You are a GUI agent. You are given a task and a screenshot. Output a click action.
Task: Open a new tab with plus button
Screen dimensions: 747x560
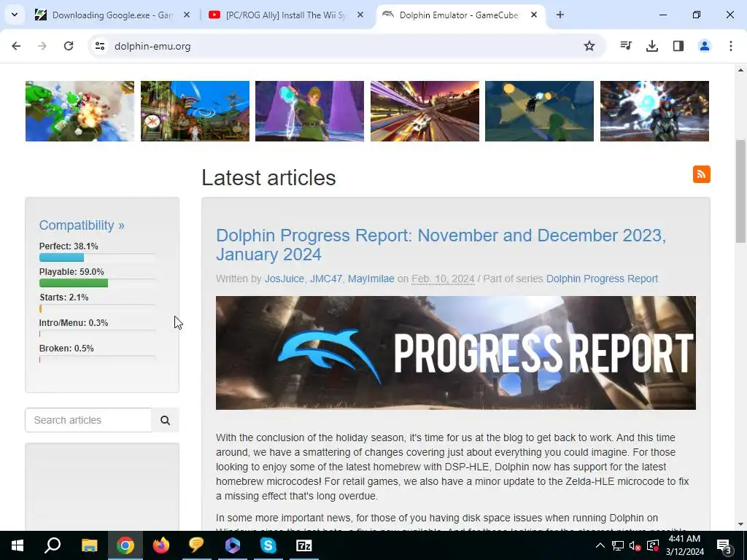[560, 15]
